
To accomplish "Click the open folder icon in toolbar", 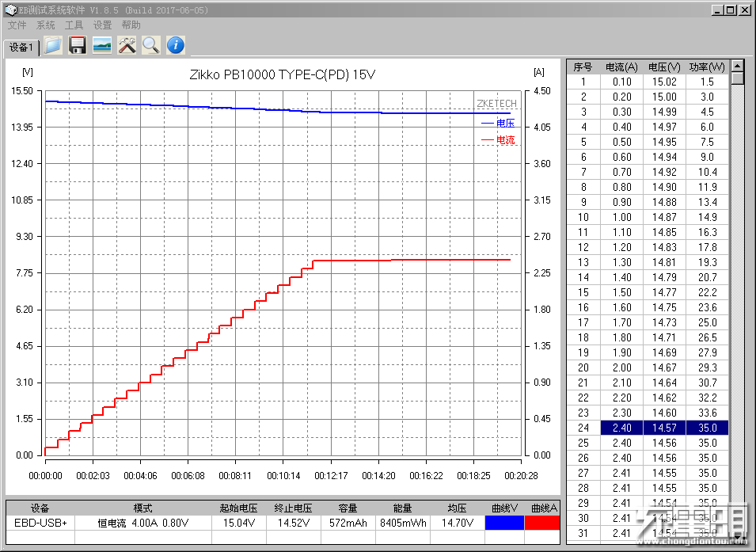I will (x=52, y=45).
